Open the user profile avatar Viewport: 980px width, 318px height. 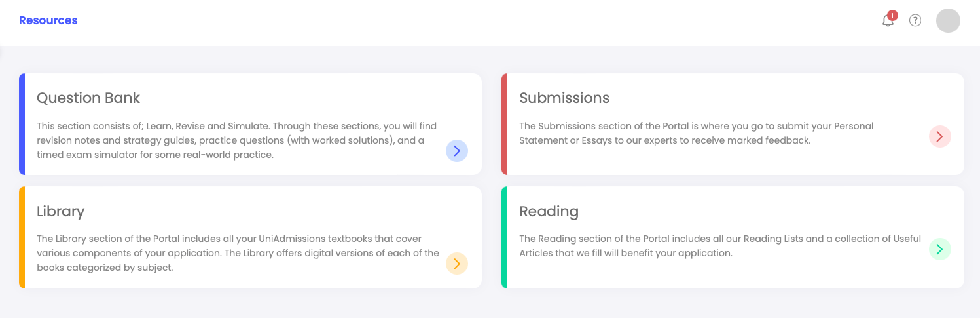point(948,20)
